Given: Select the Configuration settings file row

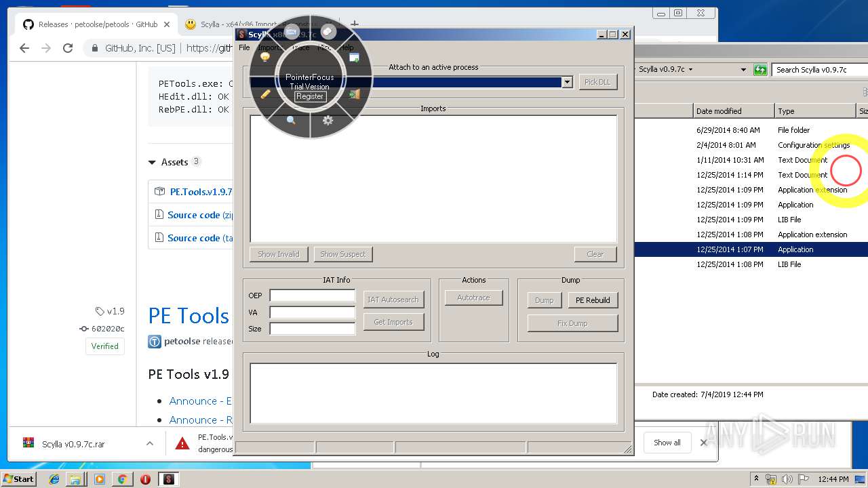Looking at the screenshot, I should click(x=751, y=145).
